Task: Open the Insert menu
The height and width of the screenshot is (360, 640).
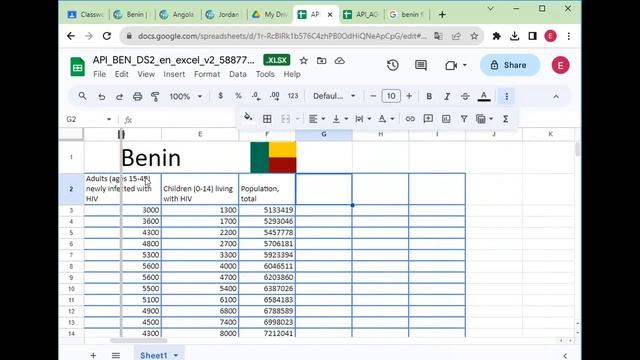Action: click(174, 74)
